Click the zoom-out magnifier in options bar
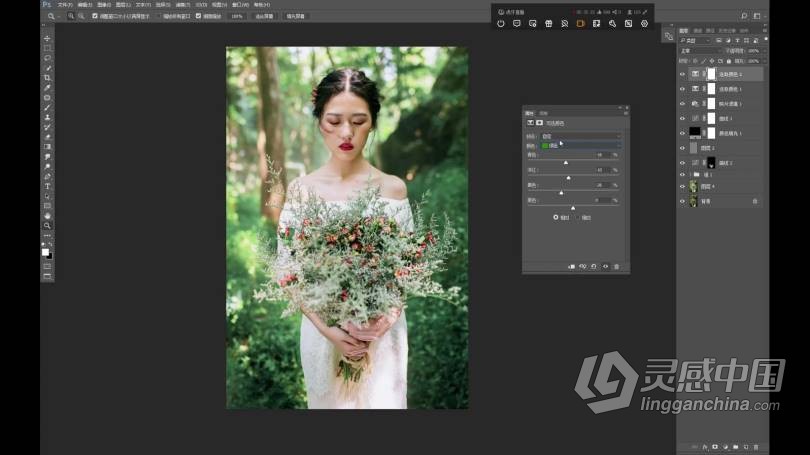The width and height of the screenshot is (810, 455). tap(81, 16)
